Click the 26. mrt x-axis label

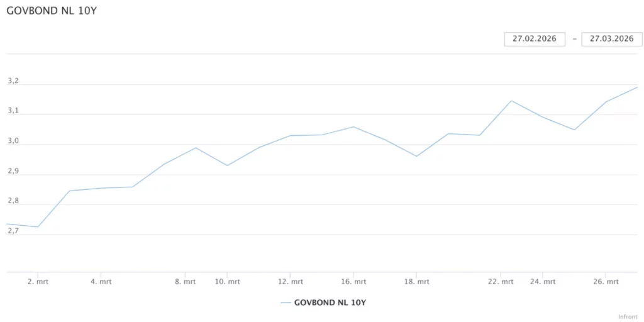coord(606,282)
